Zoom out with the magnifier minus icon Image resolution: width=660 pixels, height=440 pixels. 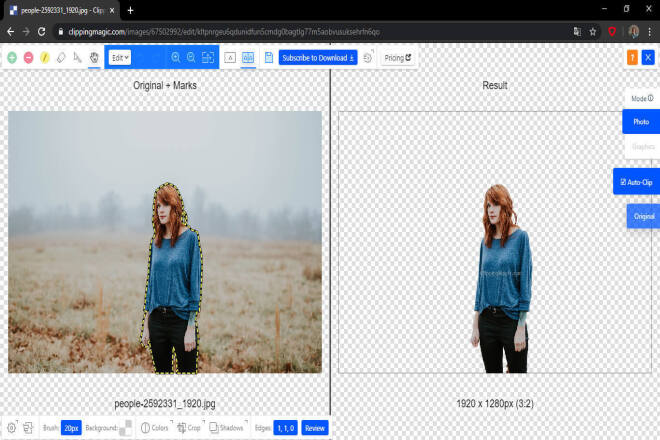click(x=191, y=58)
